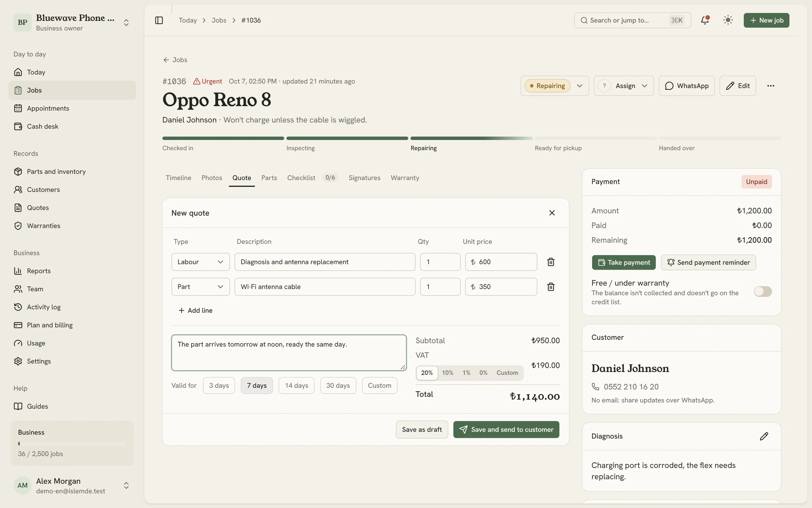Select 10% VAT rate
This screenshot has height=508, width=812.
click(x=447, y=373)
